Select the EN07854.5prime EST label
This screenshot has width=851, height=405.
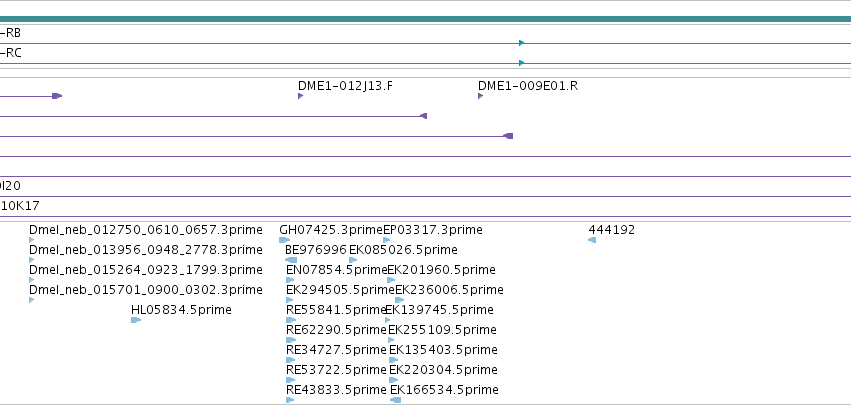click(x=336, y=270)
